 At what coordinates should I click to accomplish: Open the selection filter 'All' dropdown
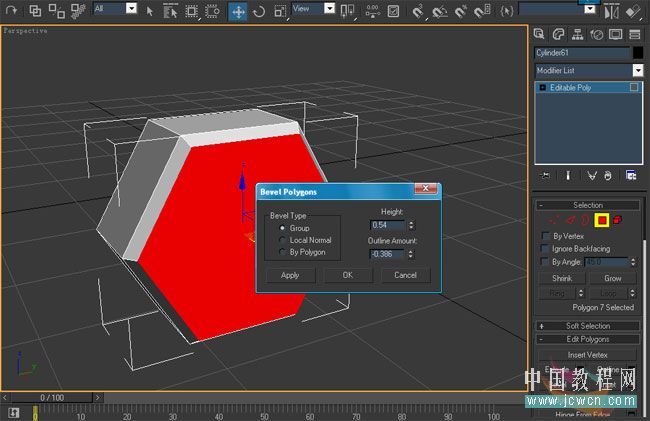[x=131, y=8]
